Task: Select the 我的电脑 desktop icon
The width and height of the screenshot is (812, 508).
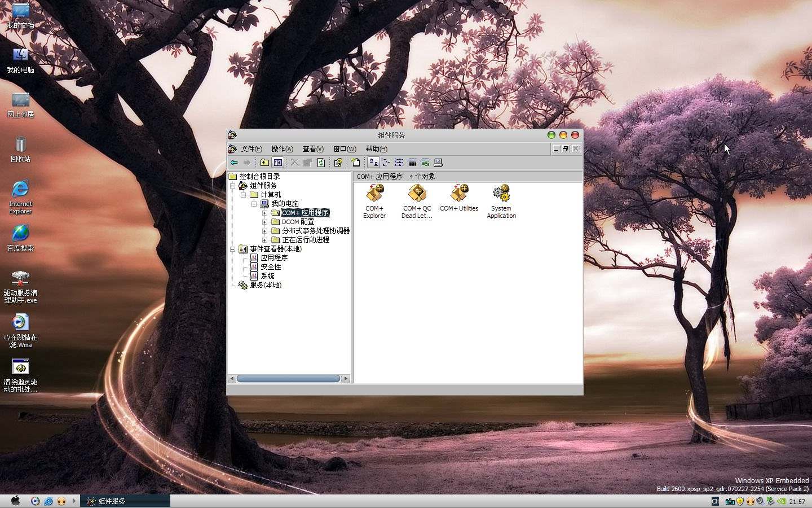Action: pos(20,60)
